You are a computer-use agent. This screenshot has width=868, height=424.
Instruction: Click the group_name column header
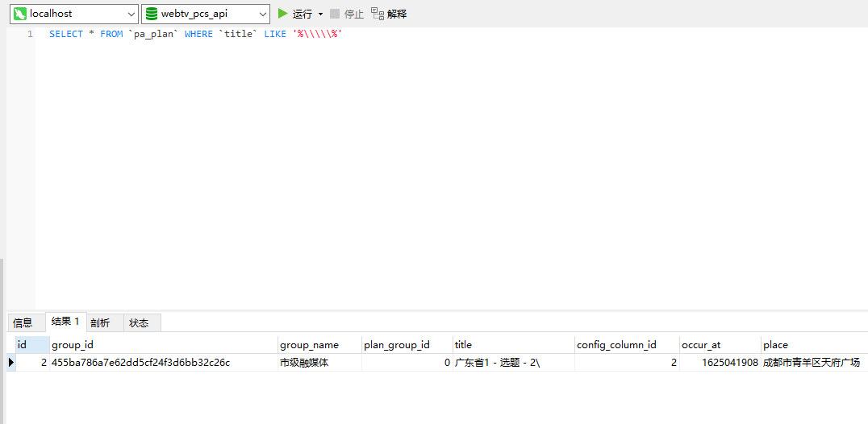click(x=320, y=344)
